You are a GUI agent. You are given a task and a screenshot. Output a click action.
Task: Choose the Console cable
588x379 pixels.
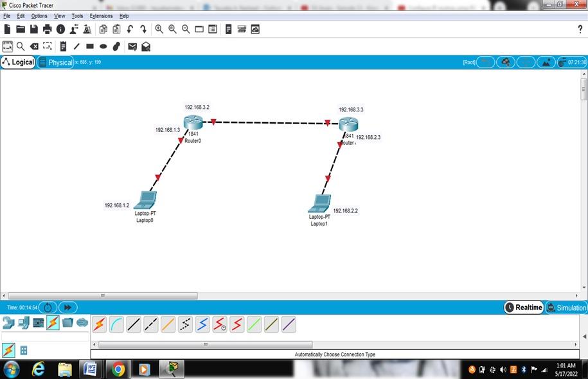[x=116, y=324]
